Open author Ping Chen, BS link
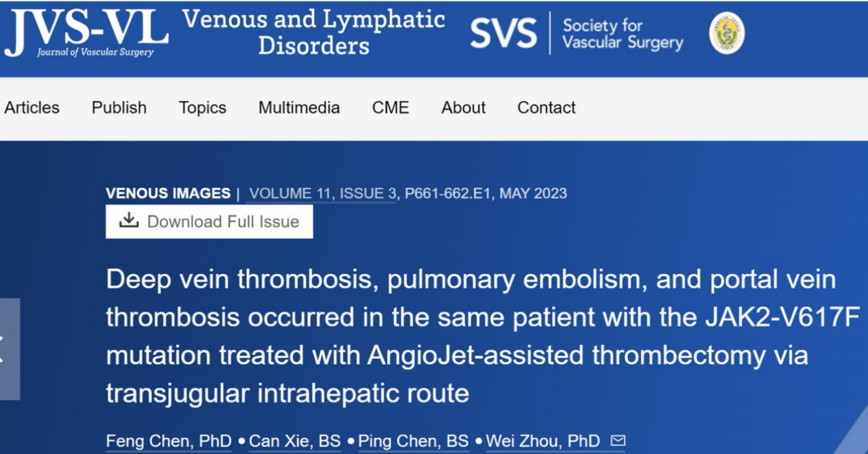868x454 pixels. click(413, 441)
